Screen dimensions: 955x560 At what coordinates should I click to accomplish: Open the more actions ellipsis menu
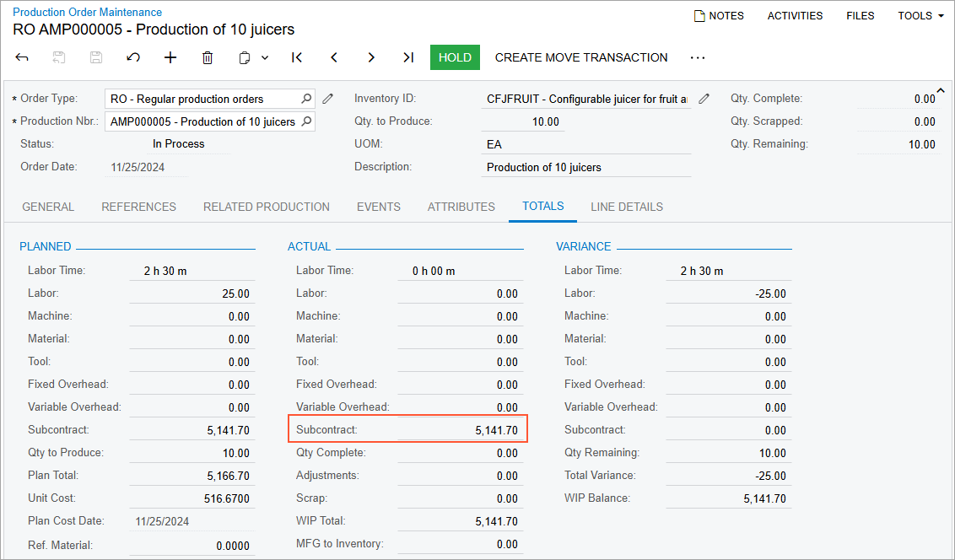697,57
